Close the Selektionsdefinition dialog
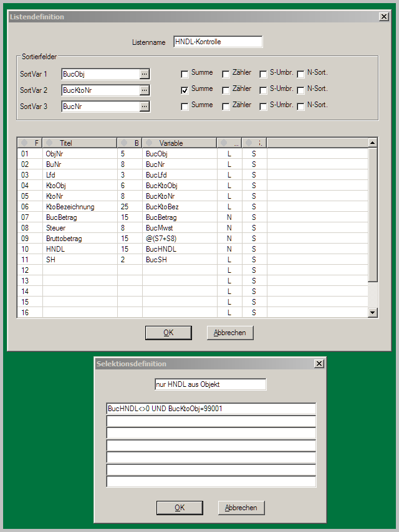Image resolution: width=399 pixels, height=532 pixels. click(x=319, y=364)
